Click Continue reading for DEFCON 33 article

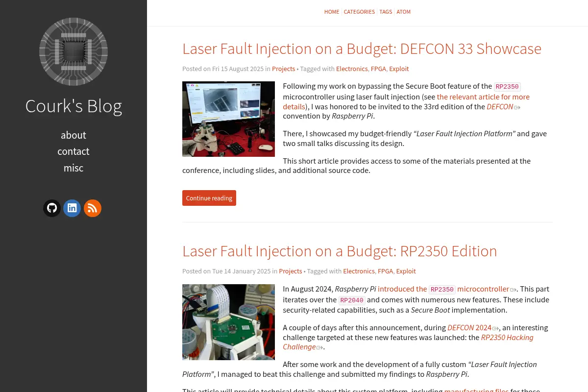pyautogui.click(x=209, y=198)
